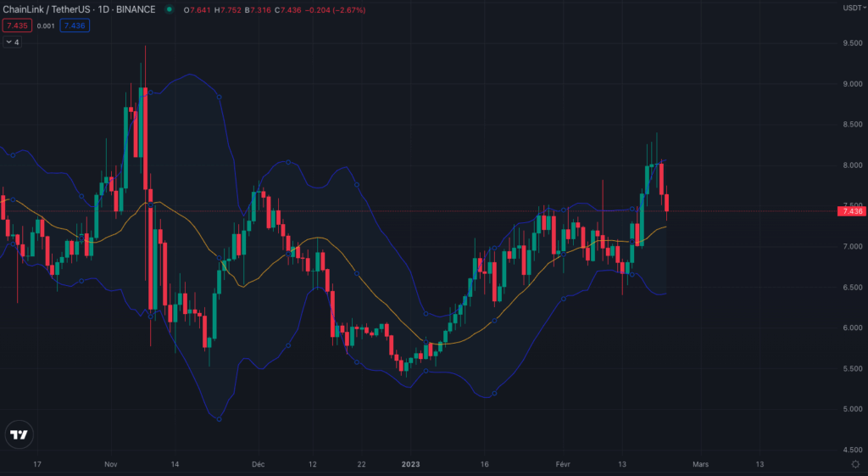Click the 6.500 level on price scale
The image size is (868, 476).
[x=851, y=287]
